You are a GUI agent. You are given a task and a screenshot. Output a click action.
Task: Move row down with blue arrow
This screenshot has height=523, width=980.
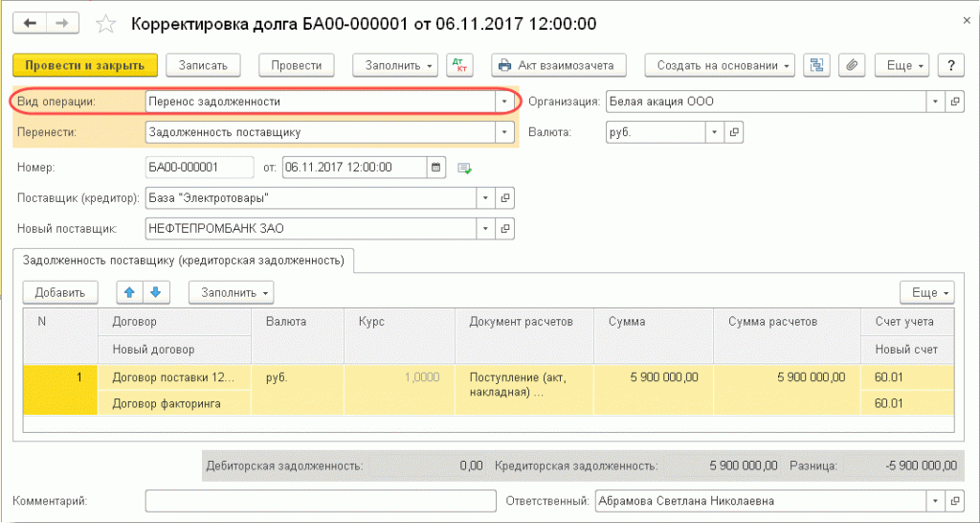pyautogui.click(x=156, y=291)
